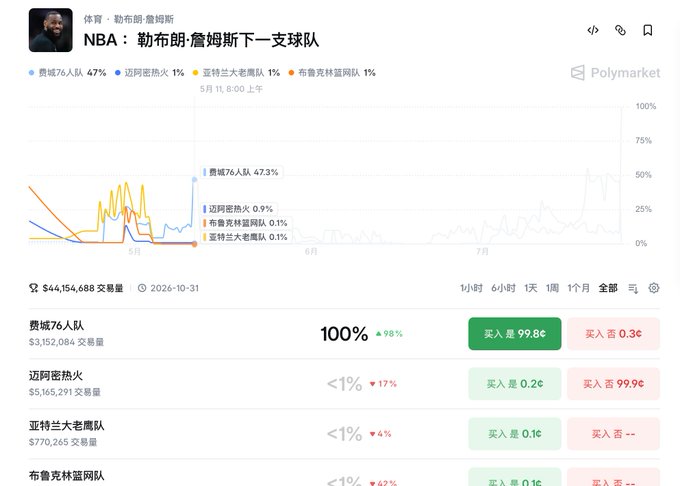Screen dimensions: 680x486
Task: Click the clock icon beside 2026-10-31
Action: coord(142,288)
